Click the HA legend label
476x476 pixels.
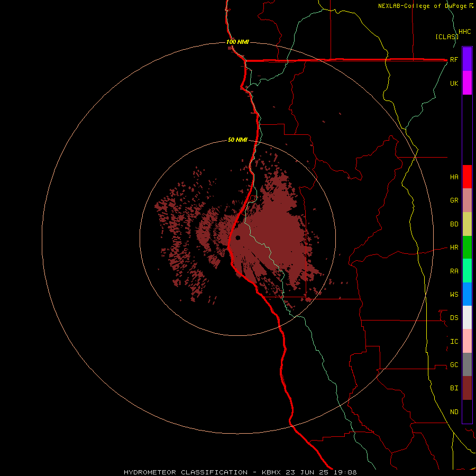tap(454, 177)
